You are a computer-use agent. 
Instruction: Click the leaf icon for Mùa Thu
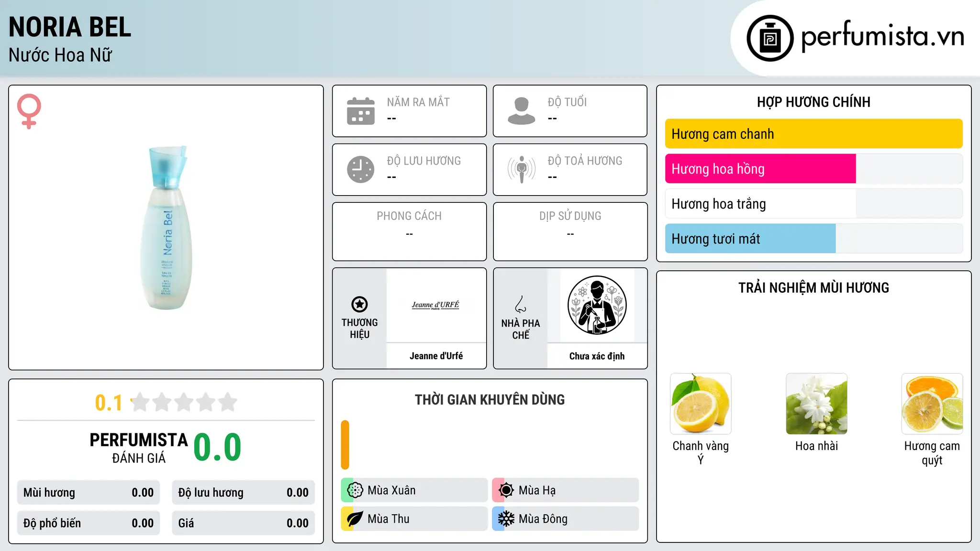pos(355,519)
